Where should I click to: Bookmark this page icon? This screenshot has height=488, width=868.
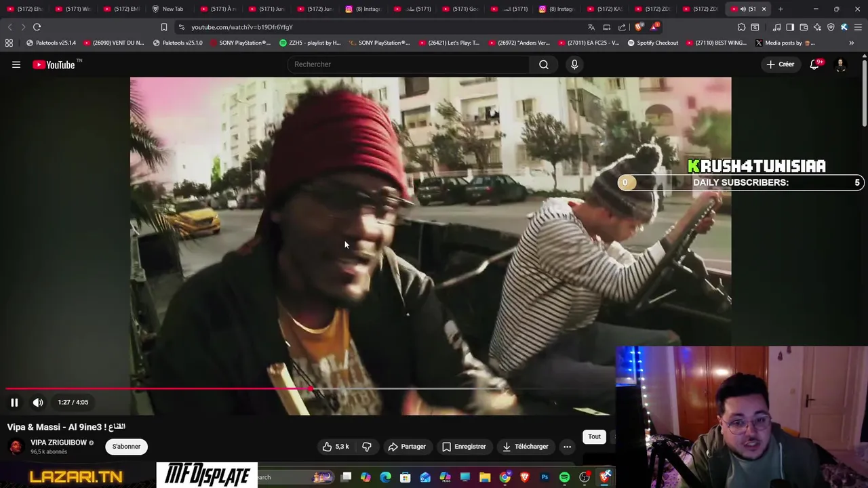(x=164, y=27)
